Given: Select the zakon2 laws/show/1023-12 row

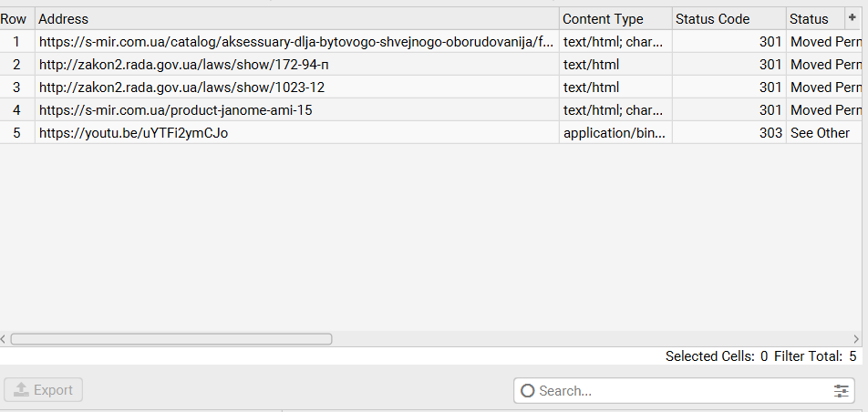Looking at the screenshot, I should [x=430, y=88].
